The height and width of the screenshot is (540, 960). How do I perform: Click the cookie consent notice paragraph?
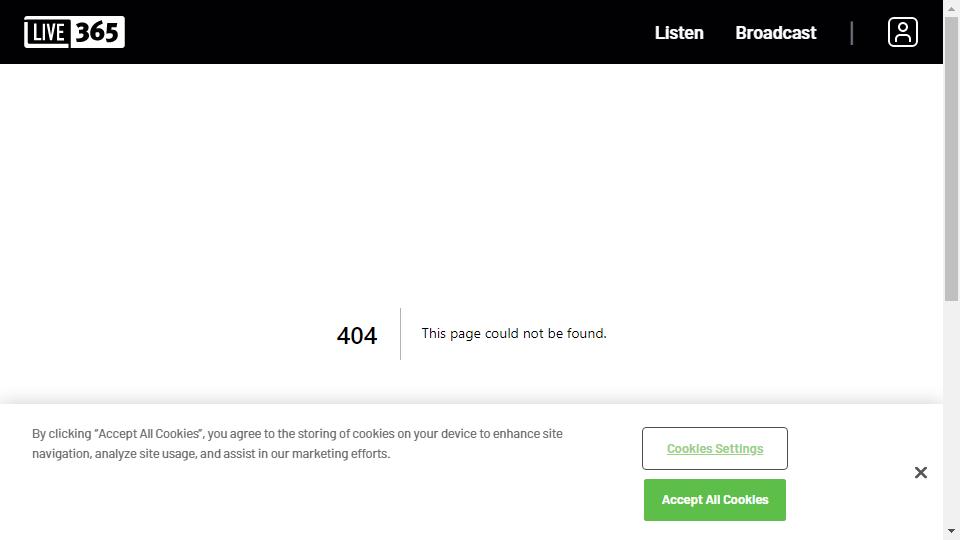(x=297, y=444)
